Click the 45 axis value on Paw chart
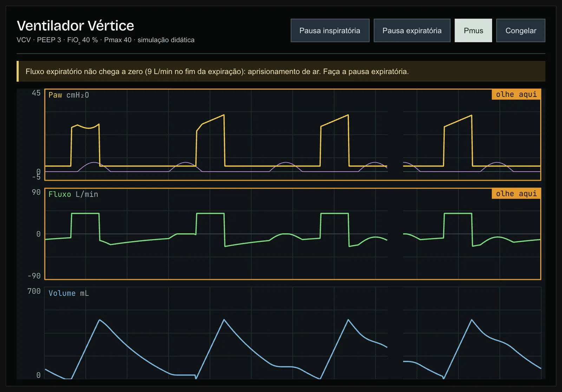Screen dimensions: 562x392 tap(36, 93)
